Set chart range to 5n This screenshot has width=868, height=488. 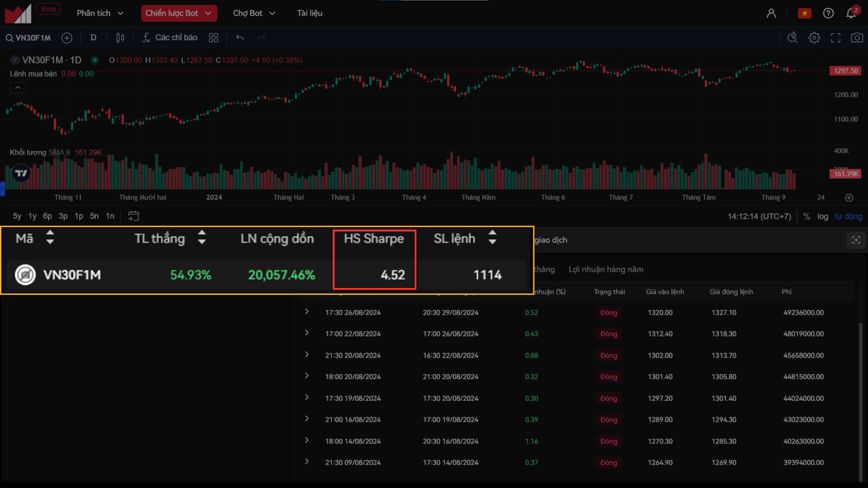click(94, 216)
